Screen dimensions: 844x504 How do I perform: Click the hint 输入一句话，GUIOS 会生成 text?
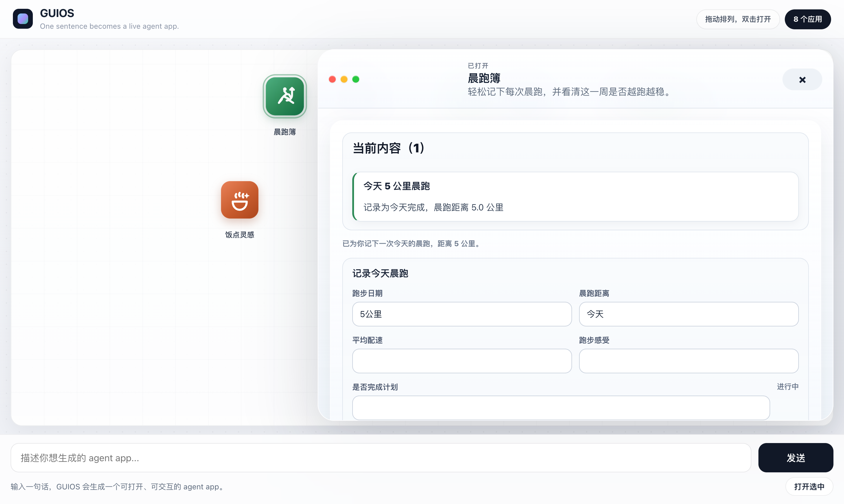pyautogui.click(x=118, y=487)
